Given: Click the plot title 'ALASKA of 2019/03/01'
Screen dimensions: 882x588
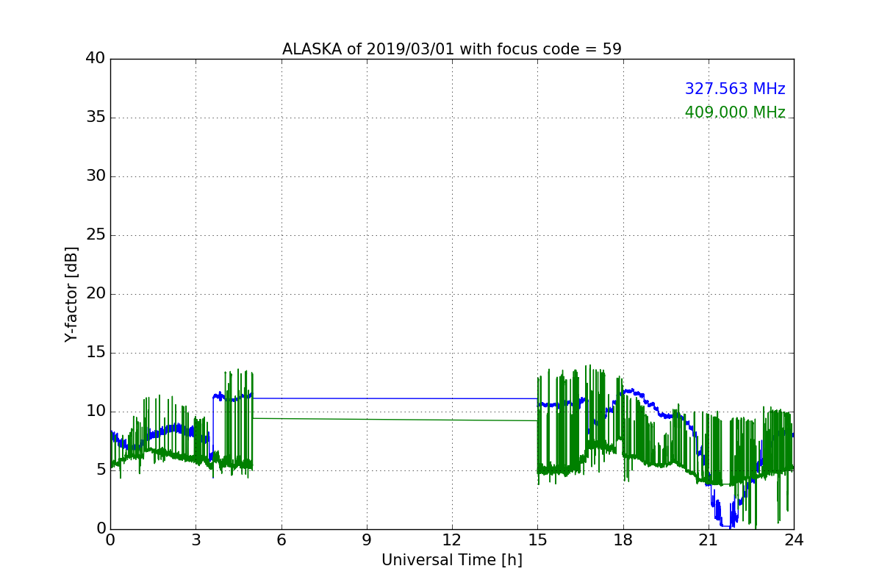Looking at the screenshot, I should (452, 49).
